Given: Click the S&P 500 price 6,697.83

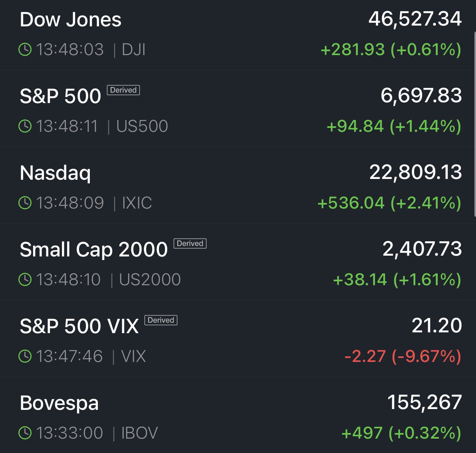Looking at the screenshot, I should click(x=421, y=95).
